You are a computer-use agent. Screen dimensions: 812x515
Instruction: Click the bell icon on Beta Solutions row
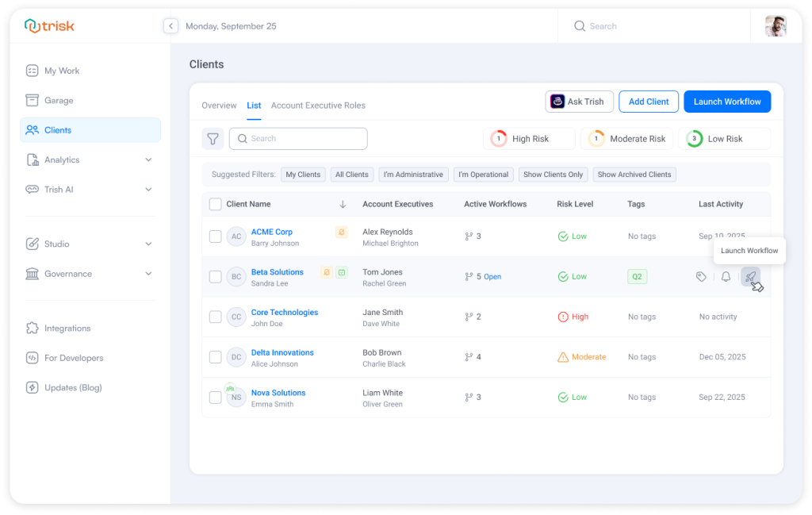coord(725,276)
